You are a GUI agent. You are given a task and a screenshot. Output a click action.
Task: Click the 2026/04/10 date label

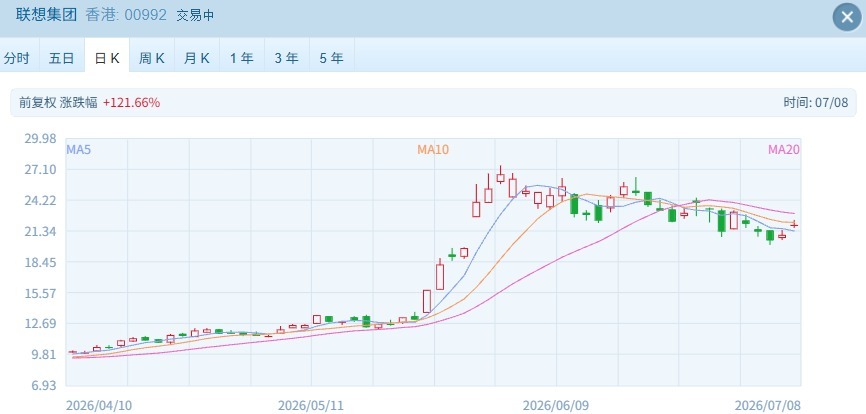pyautogui.click(x=99, y=406)
